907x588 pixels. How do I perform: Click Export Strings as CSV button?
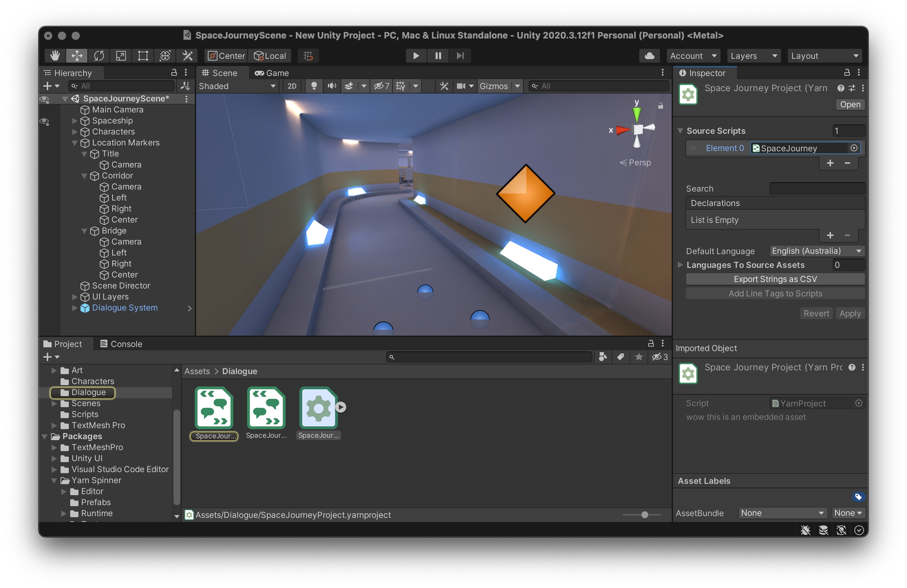(775, 279)
